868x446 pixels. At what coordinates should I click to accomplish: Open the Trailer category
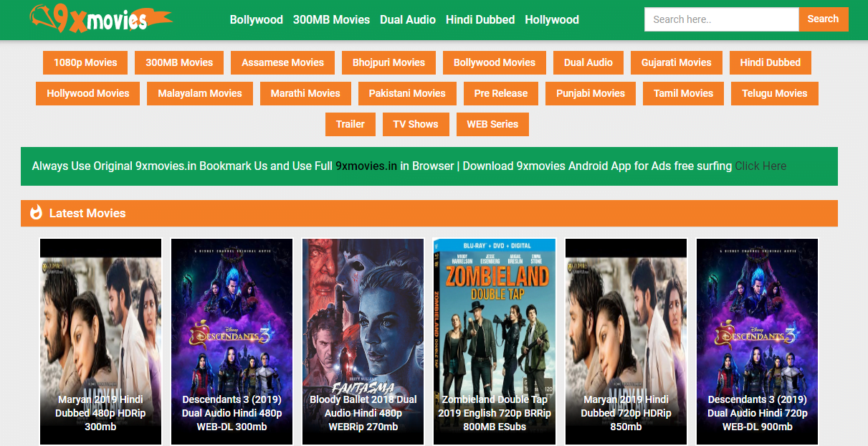[x=350, y=124]
